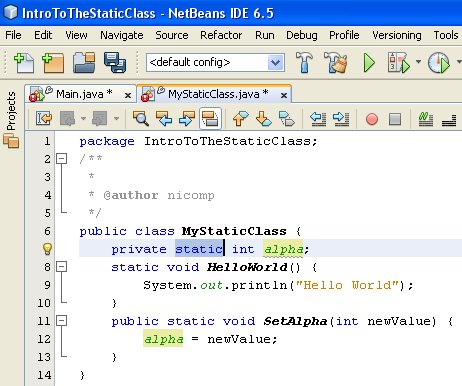
Task: Click the Toggle Bookmark icon
Action: coord(286,118)
